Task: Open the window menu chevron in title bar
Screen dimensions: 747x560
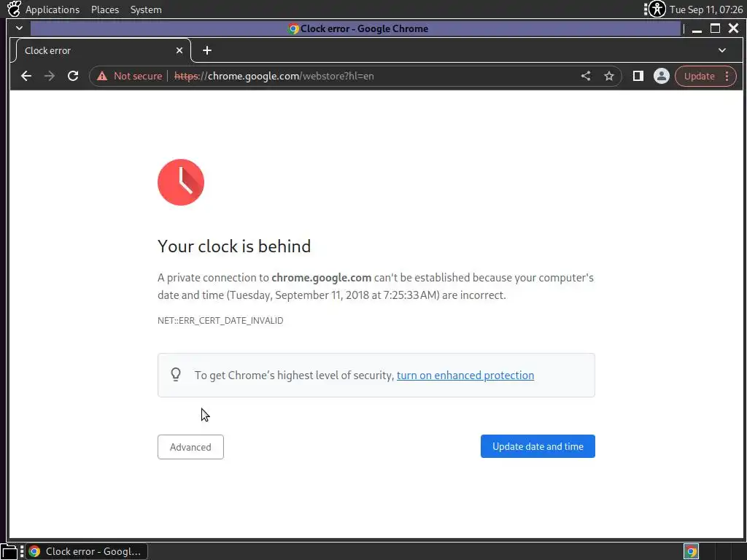Action: pos(19,28)
